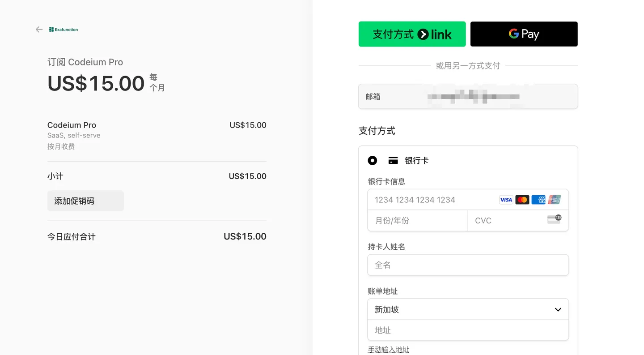This screenshot has height=355, width=644.
Task: Click the American Express icon
Action: coord(538,200)
